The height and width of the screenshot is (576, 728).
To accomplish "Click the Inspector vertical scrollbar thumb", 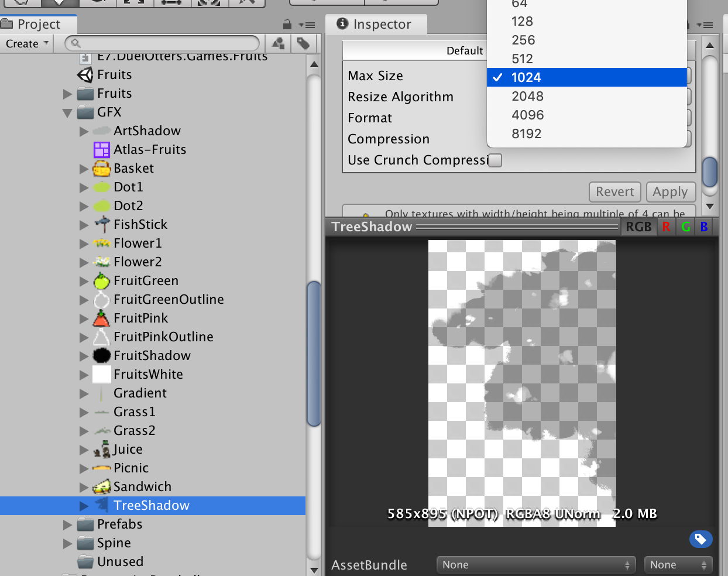I will pos(710,172).
